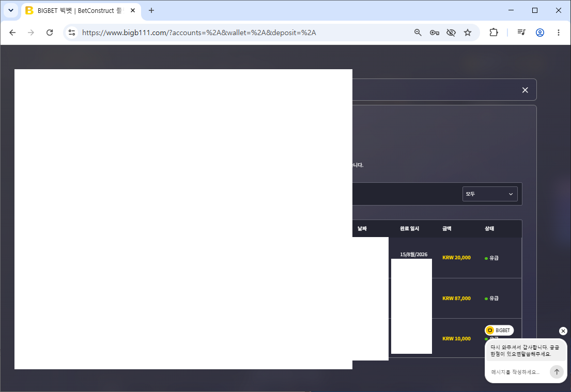Select the URL in the address bar
The image size is (571, 392).
pos(199,33)
